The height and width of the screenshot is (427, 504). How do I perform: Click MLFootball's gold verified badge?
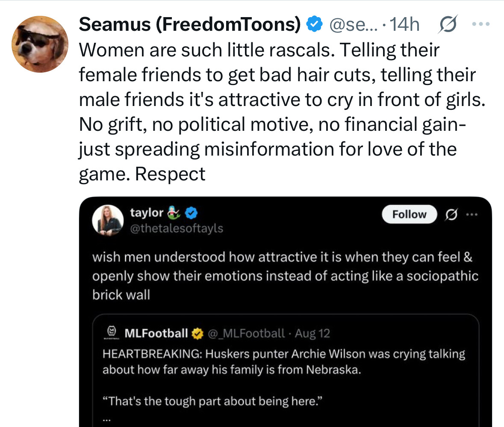coord(197,333)
